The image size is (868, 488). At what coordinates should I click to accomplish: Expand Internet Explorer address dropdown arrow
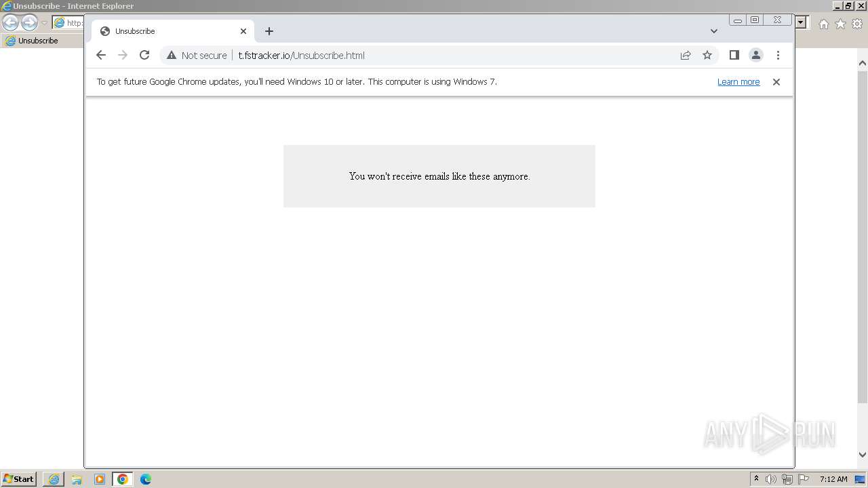tap(801, 23)
